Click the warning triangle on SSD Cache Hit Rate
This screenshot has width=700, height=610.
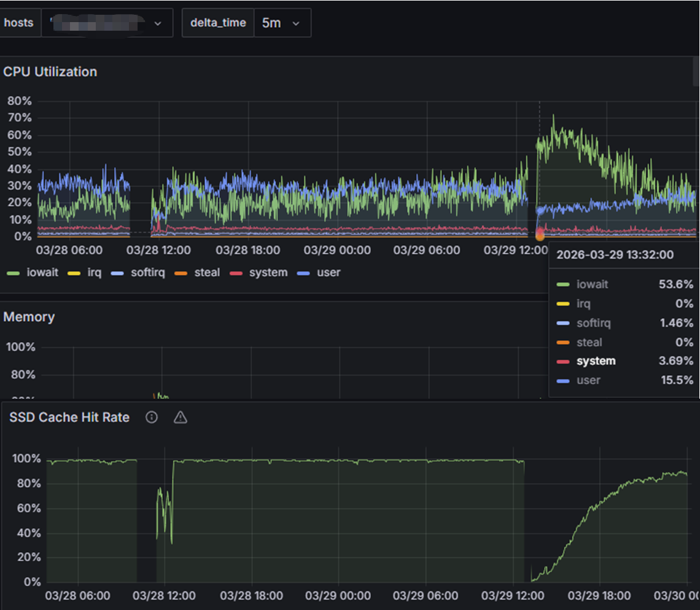(x=181, y=417)
